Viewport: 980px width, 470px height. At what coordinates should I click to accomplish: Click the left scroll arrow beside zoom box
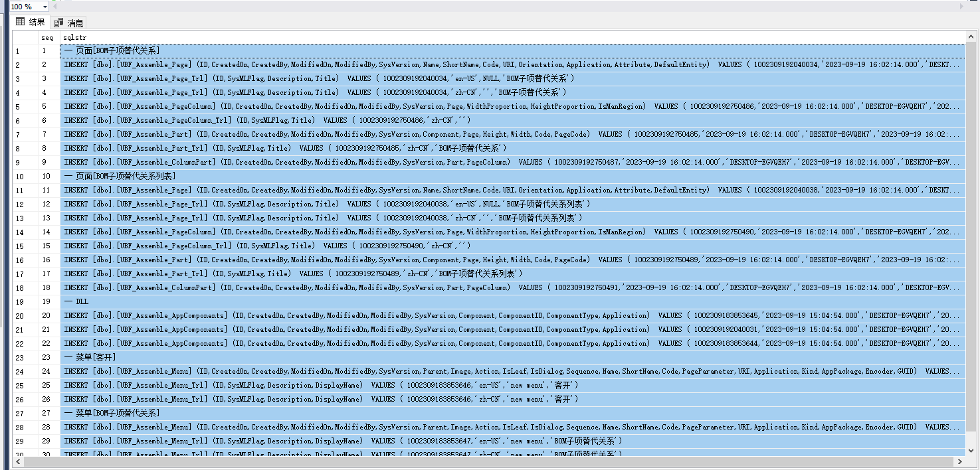tap(56, 7)
